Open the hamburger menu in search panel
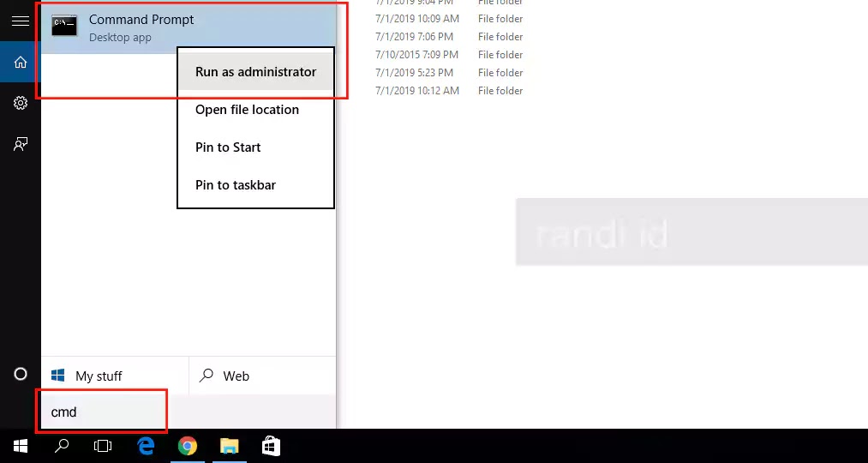Viewport: 868px width, 463px height. pyautogui.click(x=21, y=21)
